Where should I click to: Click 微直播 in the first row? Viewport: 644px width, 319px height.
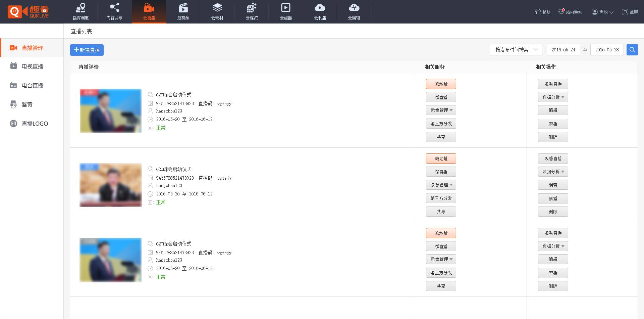441,97
